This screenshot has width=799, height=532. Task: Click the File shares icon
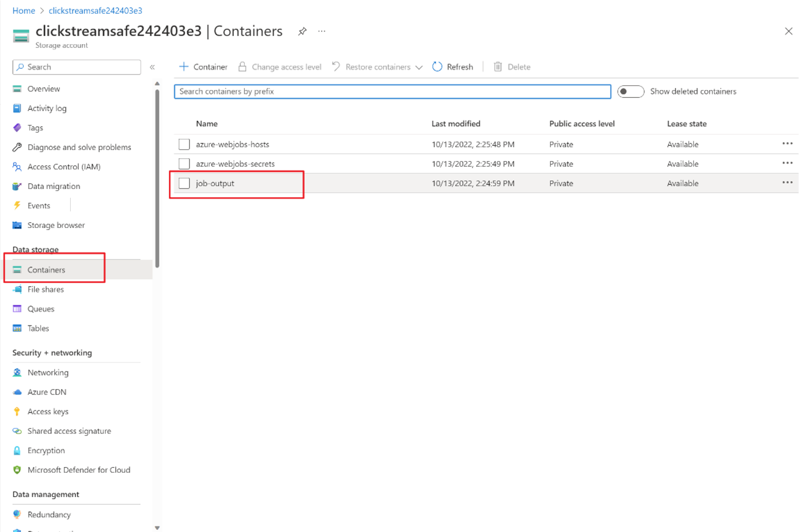pos(17,290)
